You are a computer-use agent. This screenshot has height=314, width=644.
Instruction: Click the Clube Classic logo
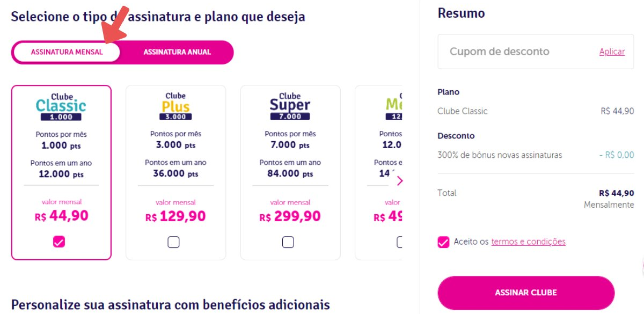click(x=61, y=107)
